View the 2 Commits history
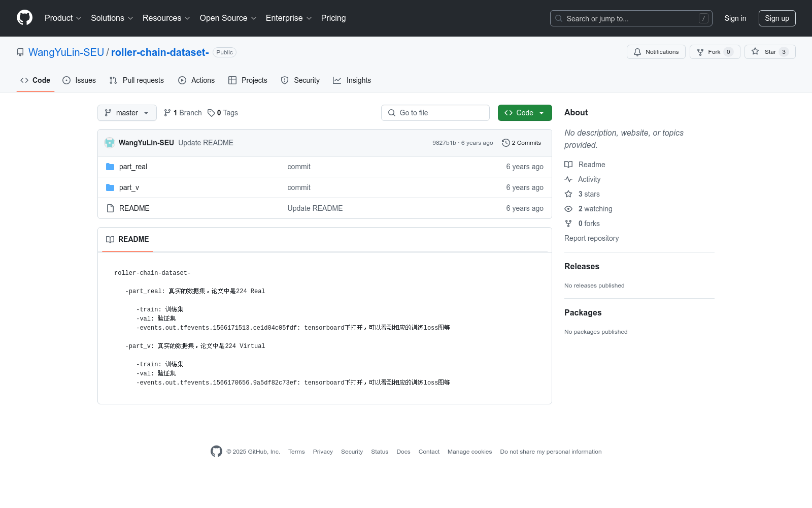The image size is (812, 508). (x=521, y=143)
